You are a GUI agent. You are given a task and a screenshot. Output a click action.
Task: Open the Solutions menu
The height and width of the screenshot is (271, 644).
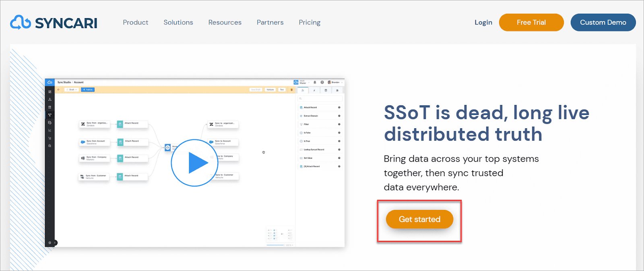(x=178, y=23)
